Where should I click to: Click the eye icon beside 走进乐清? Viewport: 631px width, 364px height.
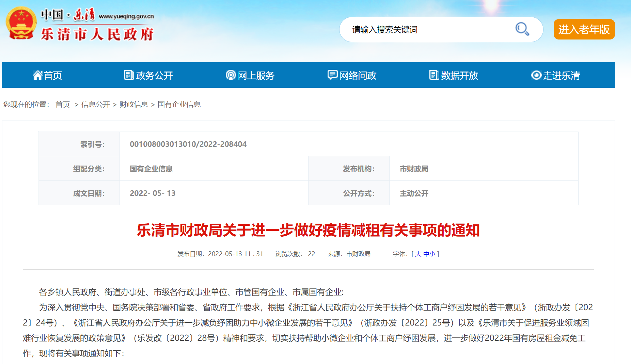point(536,75)
